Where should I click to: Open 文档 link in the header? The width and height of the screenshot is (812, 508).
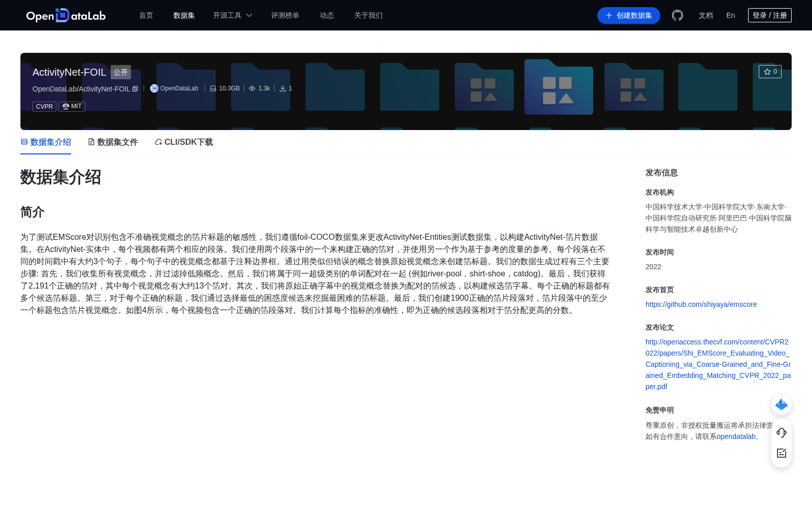(706, 15)
